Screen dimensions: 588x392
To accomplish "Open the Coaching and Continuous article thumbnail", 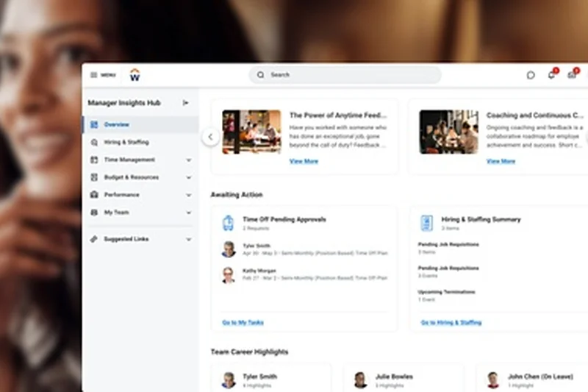I will tap(449, 132).
